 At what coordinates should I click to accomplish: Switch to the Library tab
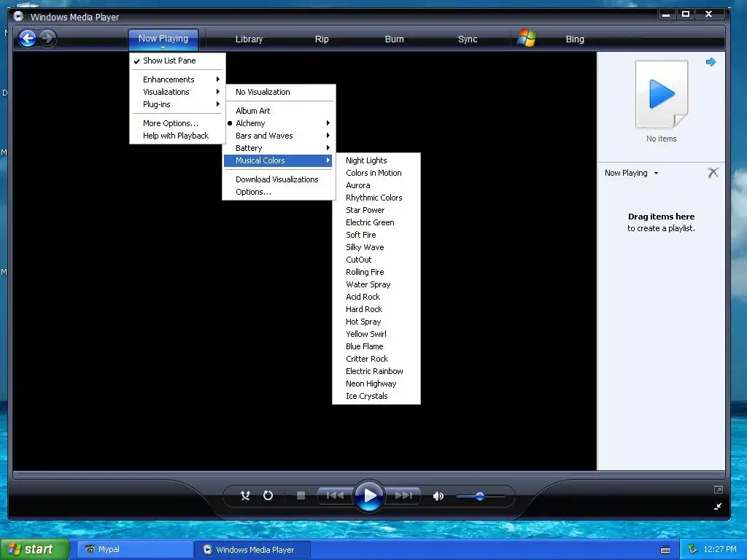click(x=249, y=39)
